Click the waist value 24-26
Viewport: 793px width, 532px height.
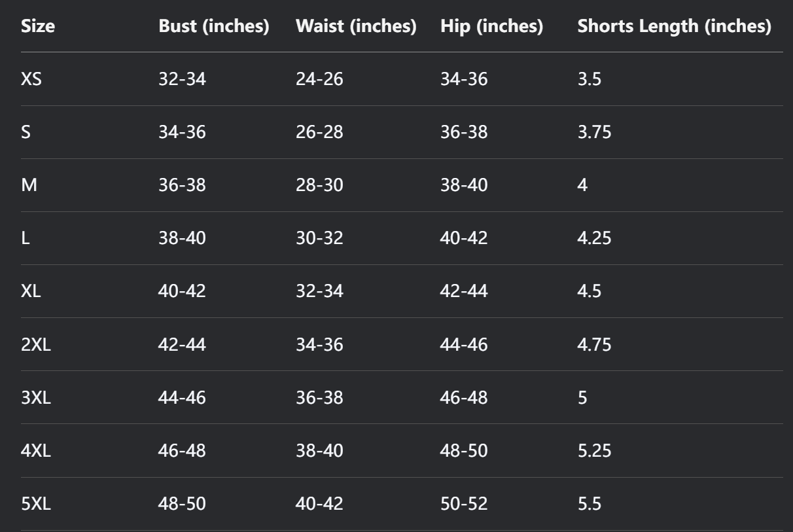[319, 80]
